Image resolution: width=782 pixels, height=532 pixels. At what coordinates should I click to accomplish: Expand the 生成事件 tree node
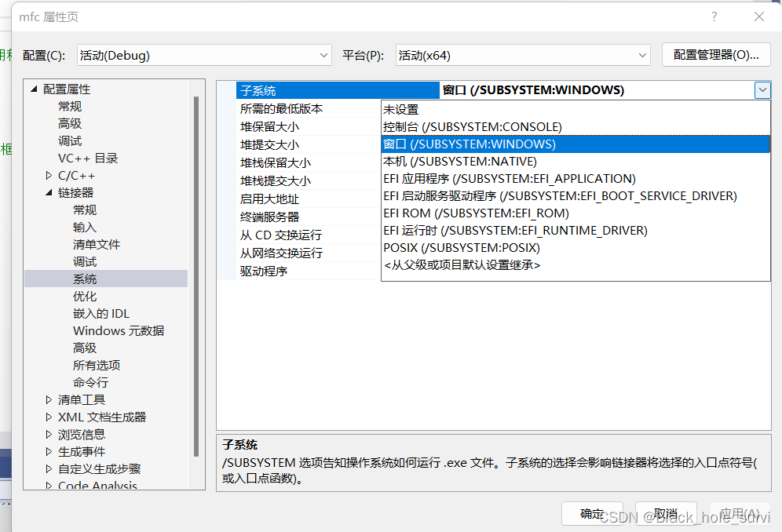(49, 451)
